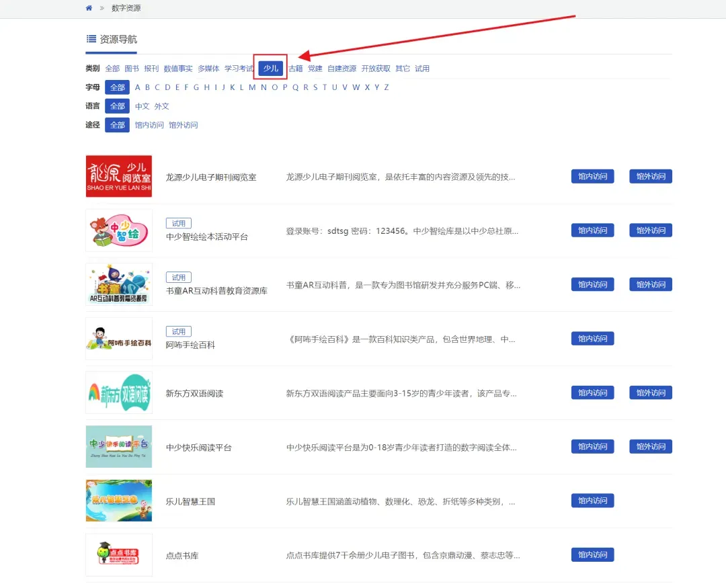Click the 资源导航 list icon
The height and width of the screenshot is (588, 726).
91,39
